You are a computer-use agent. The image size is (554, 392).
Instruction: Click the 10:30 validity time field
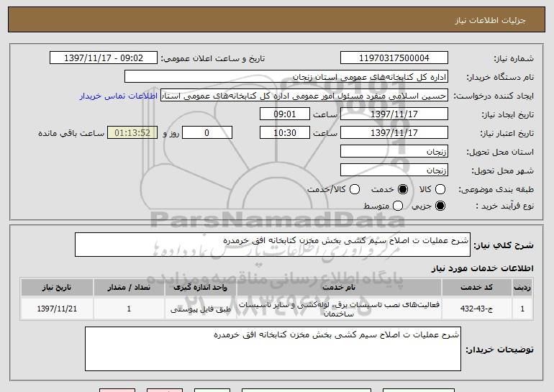(284, 133)
